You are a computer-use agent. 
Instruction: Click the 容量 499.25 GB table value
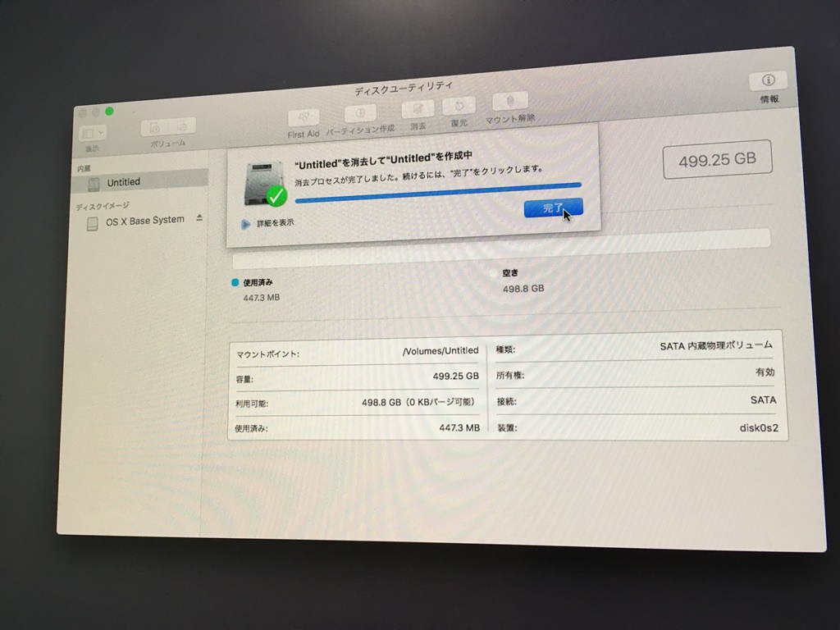tap(456, 376)
